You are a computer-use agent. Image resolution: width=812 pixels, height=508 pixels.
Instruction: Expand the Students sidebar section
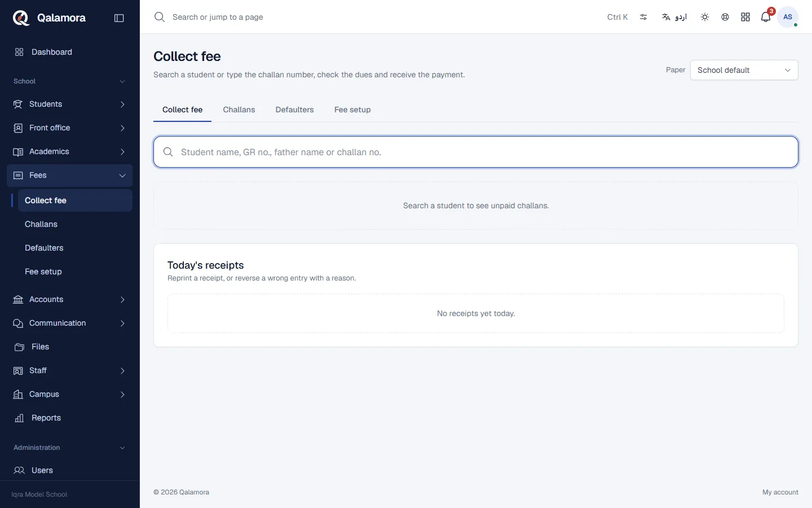coord(70,104)
